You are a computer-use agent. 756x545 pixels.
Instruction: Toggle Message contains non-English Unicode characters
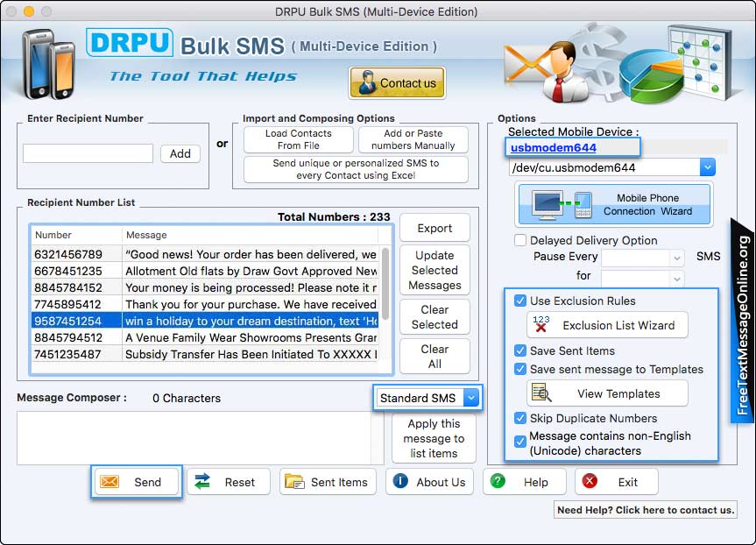520,442
